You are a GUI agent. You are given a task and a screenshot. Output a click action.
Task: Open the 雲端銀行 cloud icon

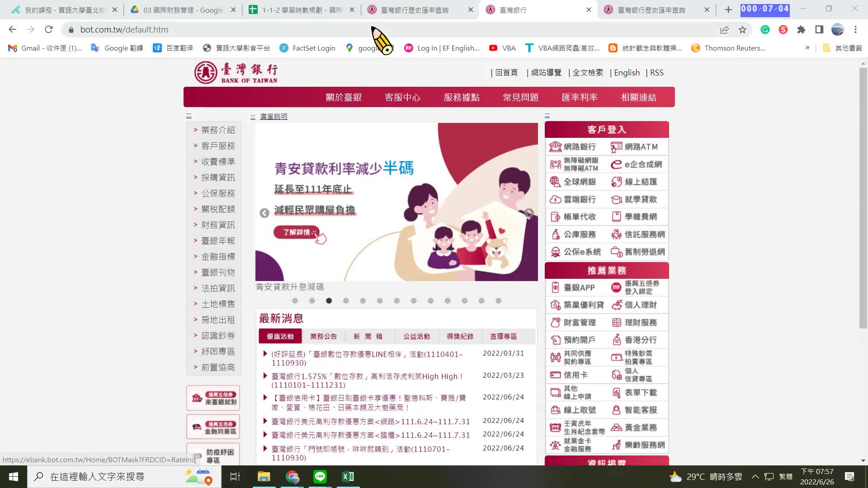pos(555,199)
